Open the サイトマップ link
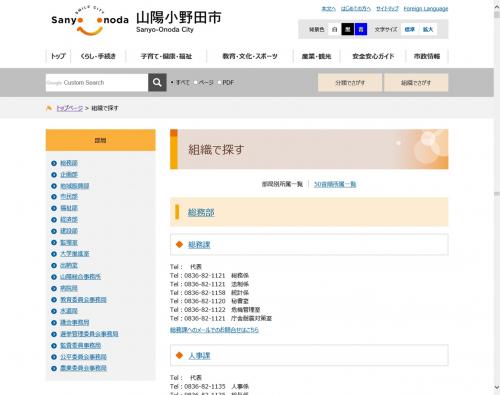 point(387,9)
